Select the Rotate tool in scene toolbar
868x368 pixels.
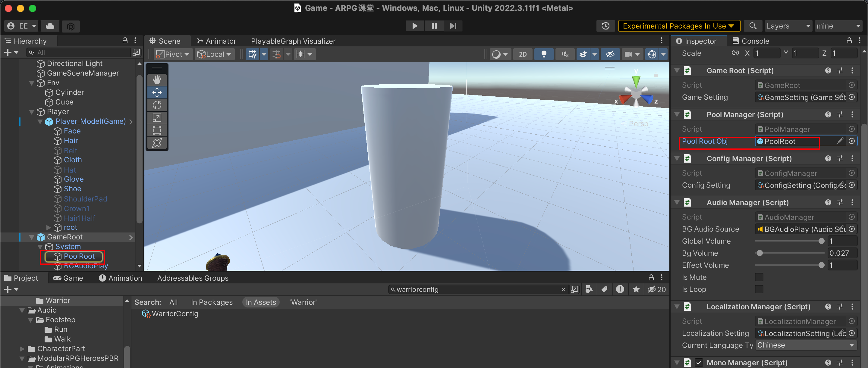tap(157, 105)
